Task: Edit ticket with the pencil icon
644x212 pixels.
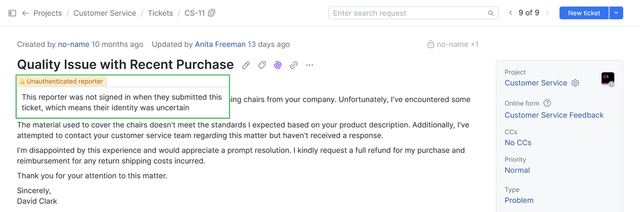Action: point(246,65)
